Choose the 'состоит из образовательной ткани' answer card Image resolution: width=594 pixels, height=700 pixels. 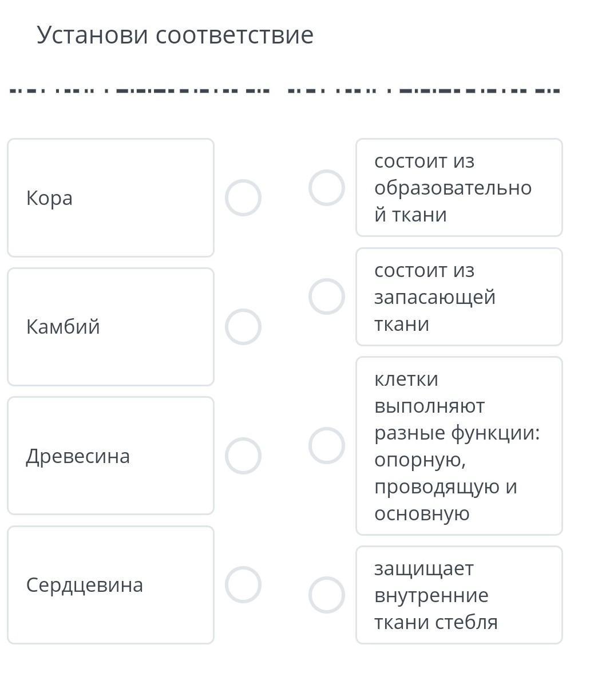[x=459, y=188]
